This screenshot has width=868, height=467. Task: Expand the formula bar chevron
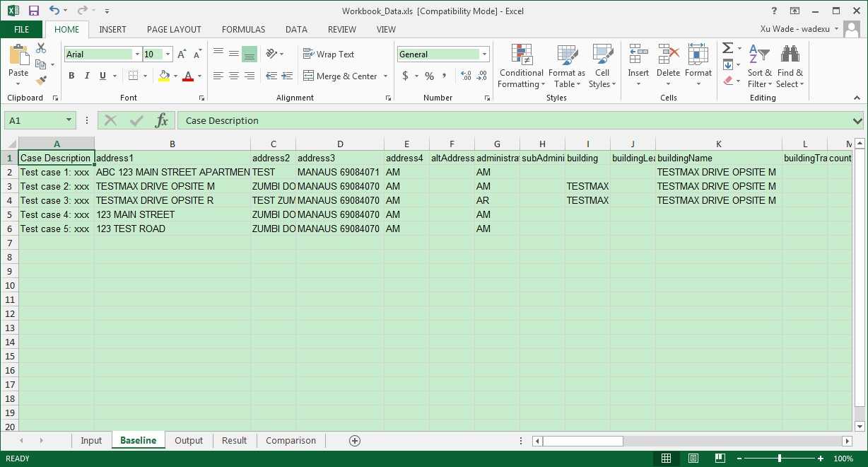857,120
